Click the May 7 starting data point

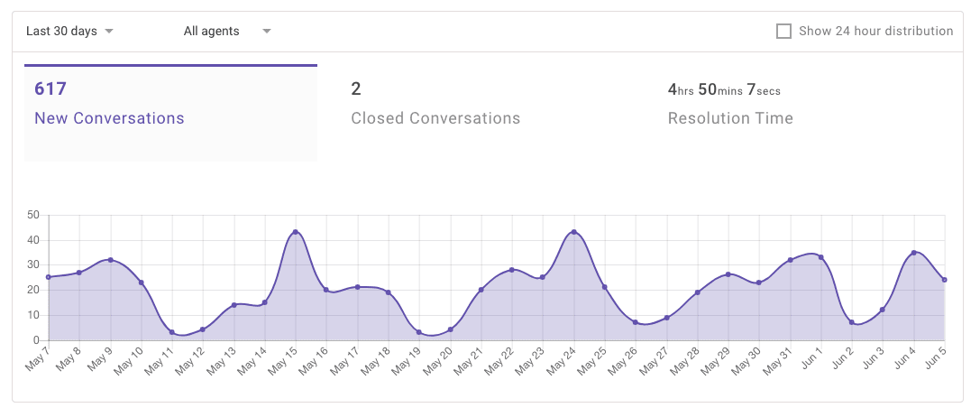pyautogui.click(x=48, y=277)
